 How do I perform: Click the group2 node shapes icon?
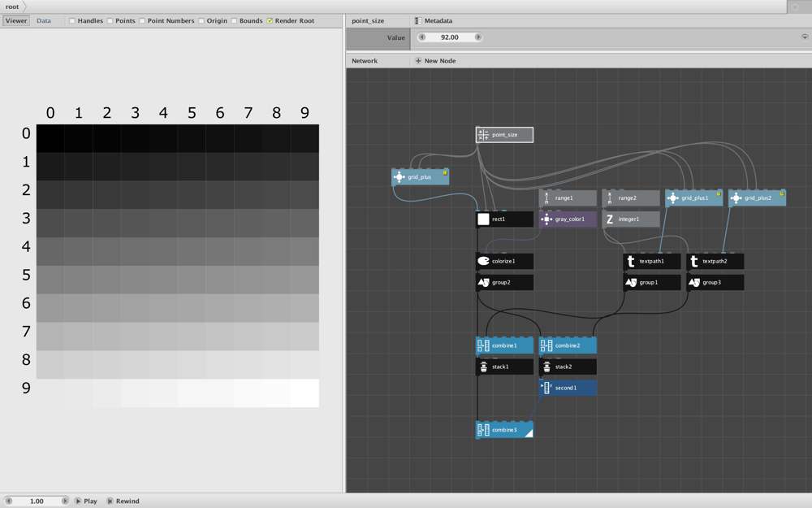(x=483, y=283)
